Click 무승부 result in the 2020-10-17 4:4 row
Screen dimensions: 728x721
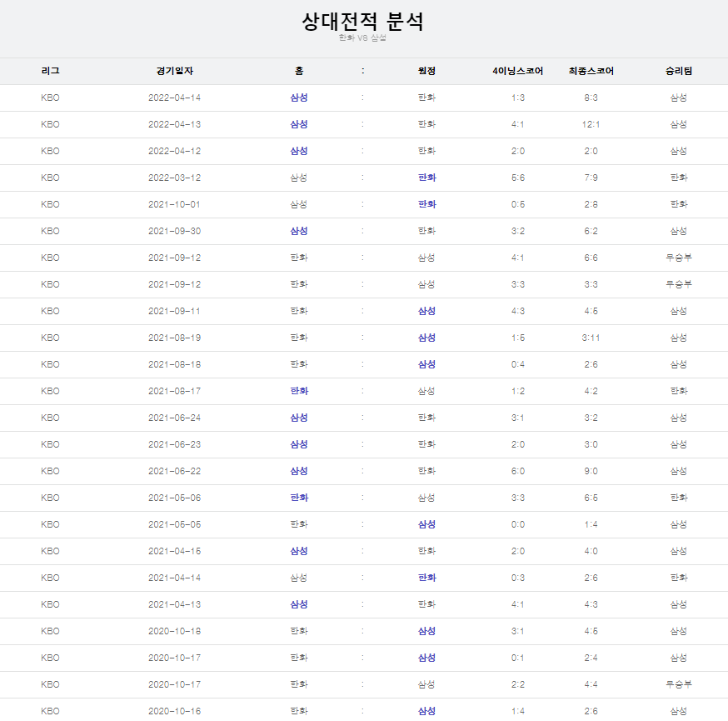click(679, 684)
